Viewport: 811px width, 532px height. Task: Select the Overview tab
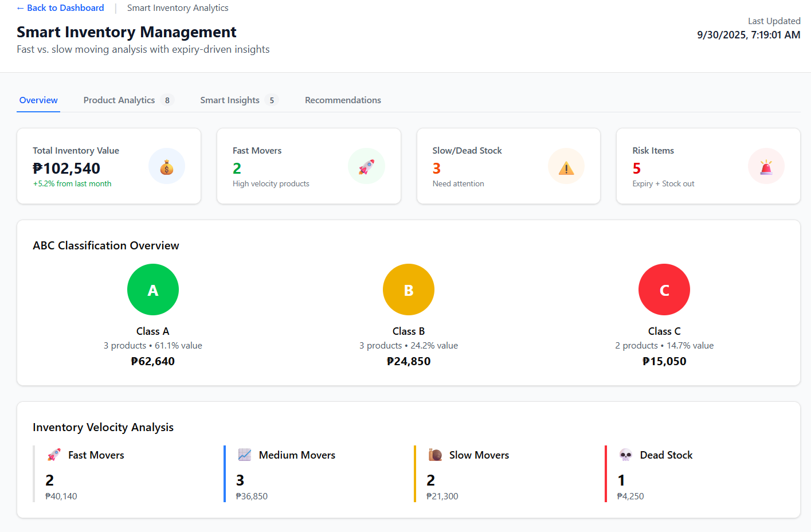[38, 100]
